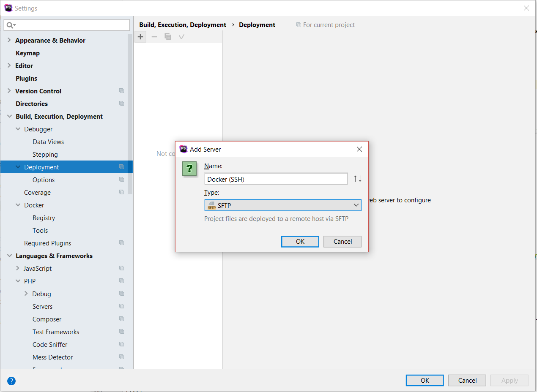This screenshot has height=392, width=537.
Task: Expand the JavaScript node
Action: 18,268
